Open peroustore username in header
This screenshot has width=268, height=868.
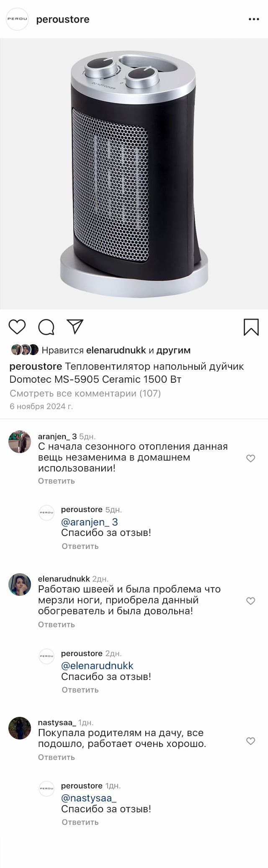click(x=63, y=20)
